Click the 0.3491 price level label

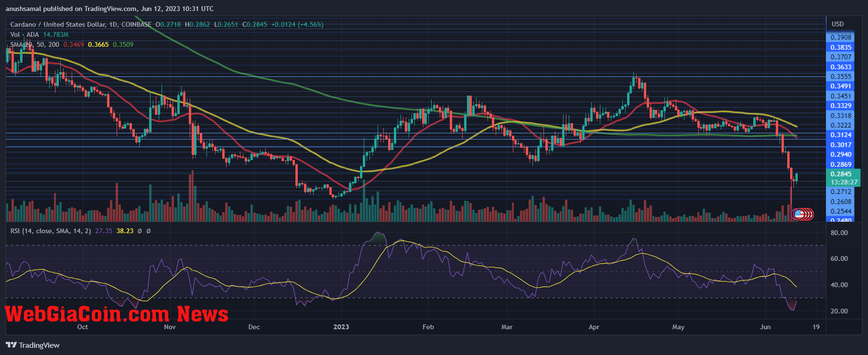(x=841, y=86)
